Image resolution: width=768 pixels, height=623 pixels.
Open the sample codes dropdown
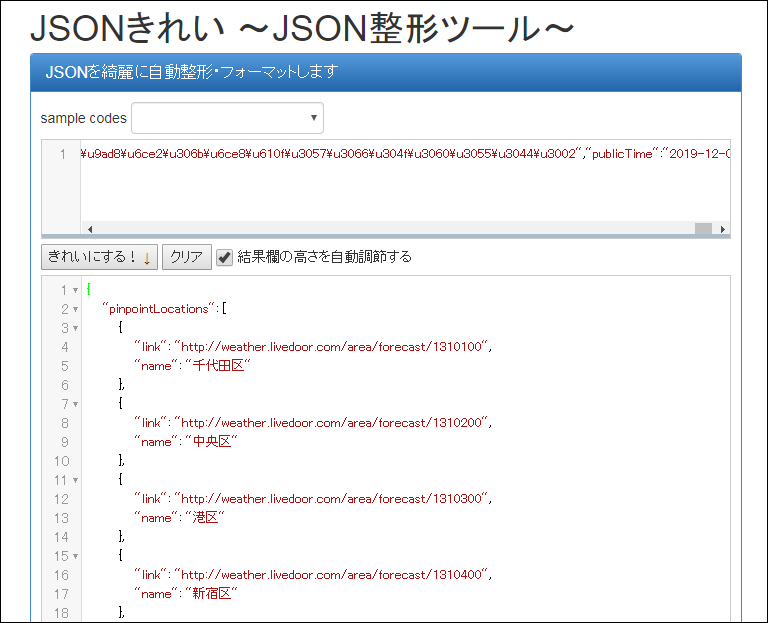227,118
